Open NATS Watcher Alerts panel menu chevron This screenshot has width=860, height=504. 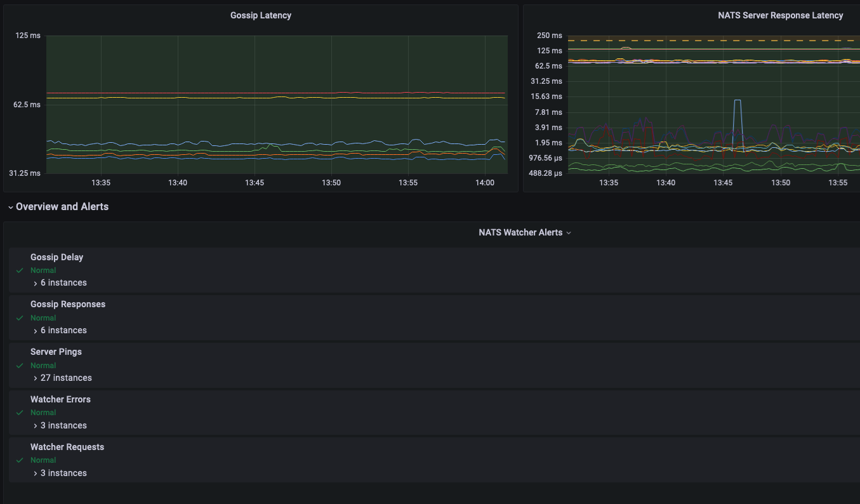click(x=569, y=233)
